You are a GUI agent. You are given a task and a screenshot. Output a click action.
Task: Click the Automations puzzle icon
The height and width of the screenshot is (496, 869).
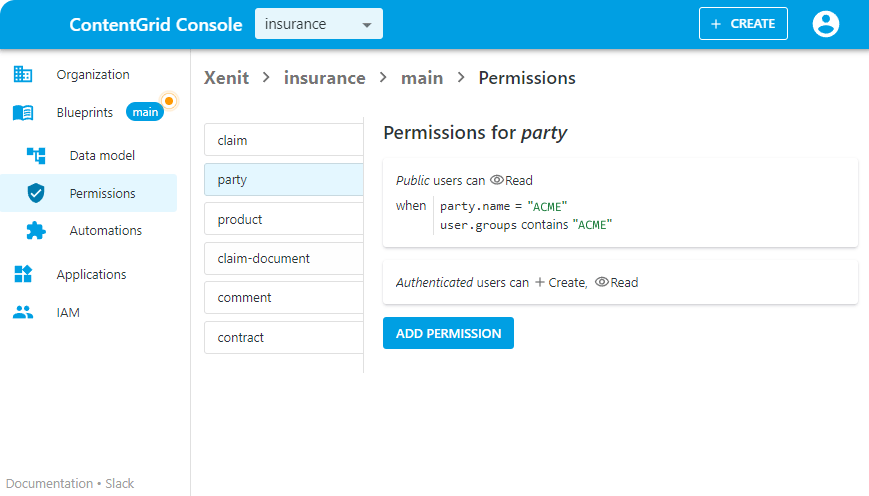point(36,231)
